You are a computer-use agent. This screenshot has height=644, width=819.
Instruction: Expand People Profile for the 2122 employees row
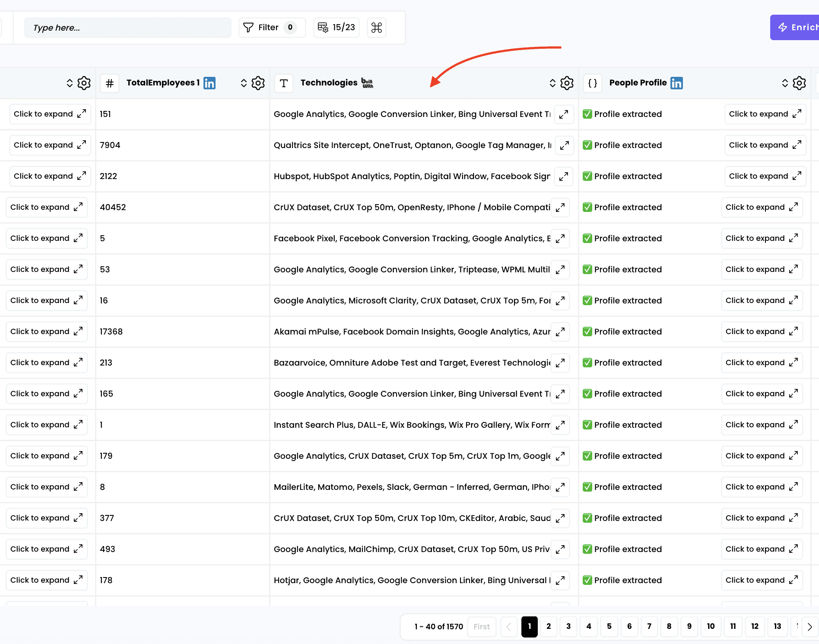coord(765,176)
